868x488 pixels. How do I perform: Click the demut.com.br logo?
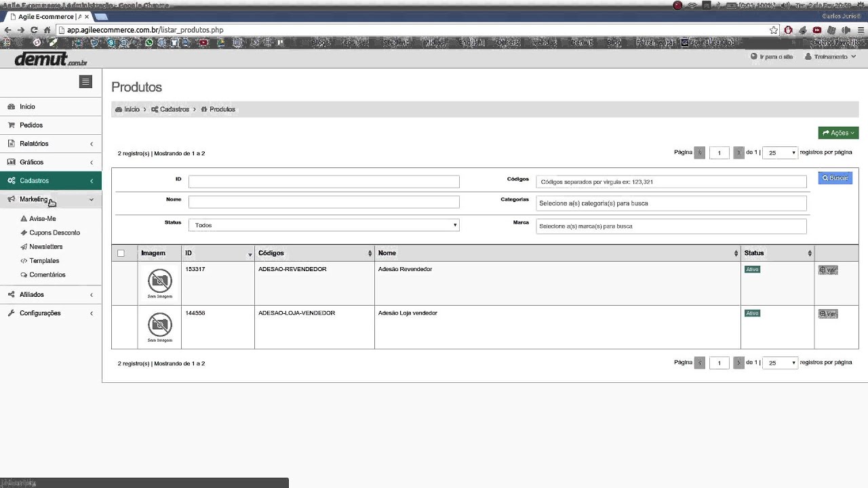tap(50, 59)
